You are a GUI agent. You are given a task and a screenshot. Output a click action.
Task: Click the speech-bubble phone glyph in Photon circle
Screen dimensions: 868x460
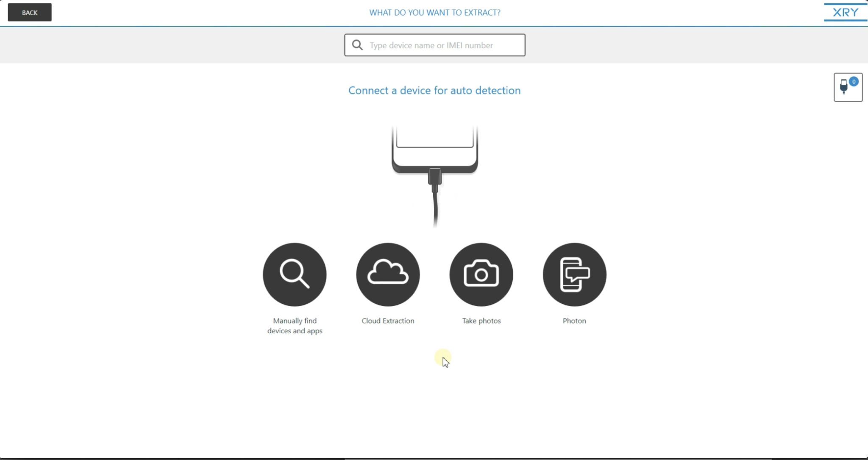574,274
